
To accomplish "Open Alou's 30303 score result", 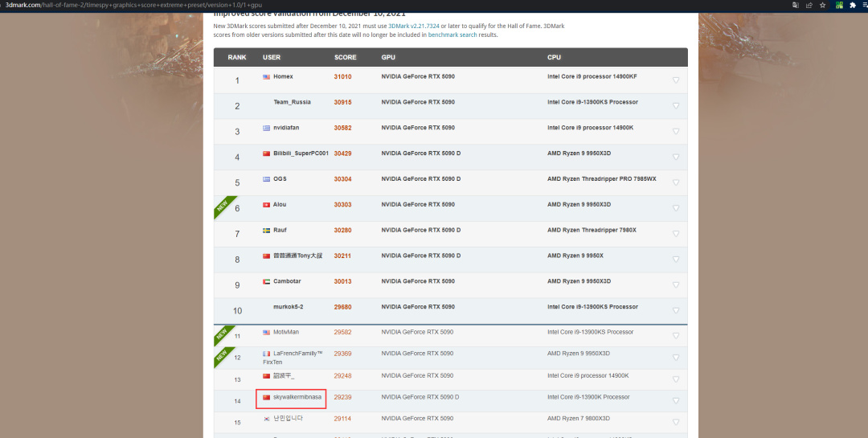I will [342, 204].
